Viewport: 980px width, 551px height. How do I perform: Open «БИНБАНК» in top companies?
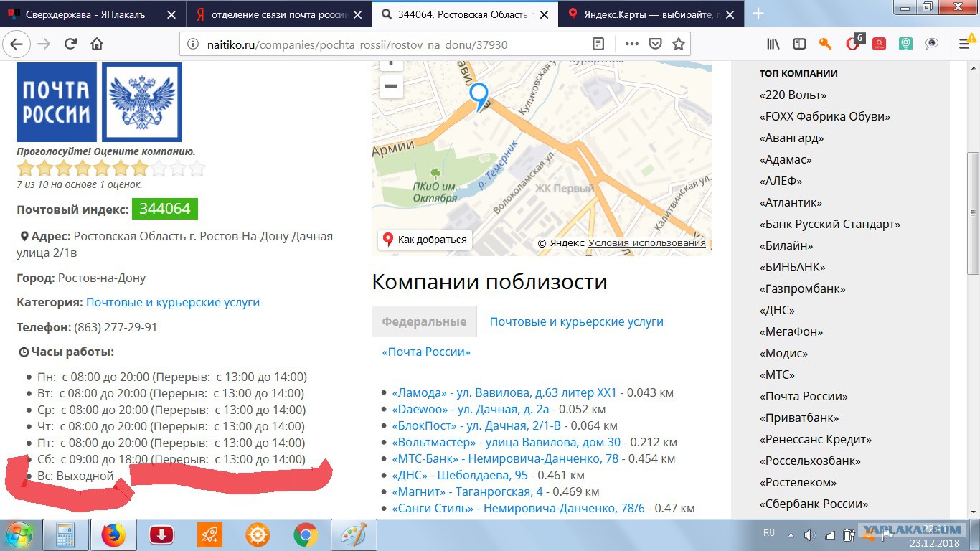792,267
